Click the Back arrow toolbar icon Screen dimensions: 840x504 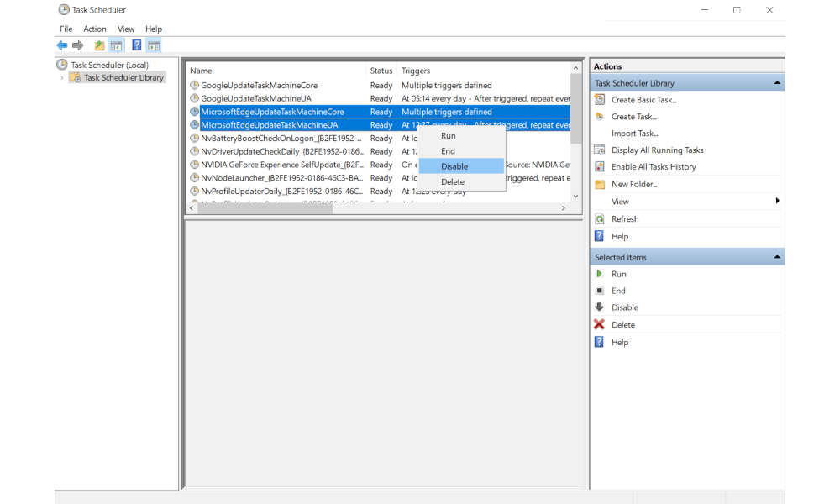coord(62,45)
